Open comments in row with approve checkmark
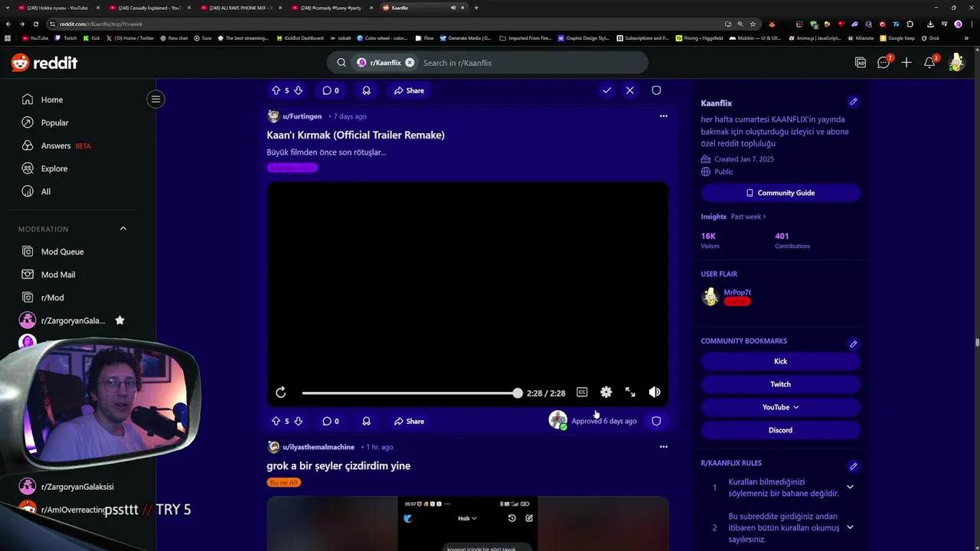The image size is (980, 551). (330, 90)
